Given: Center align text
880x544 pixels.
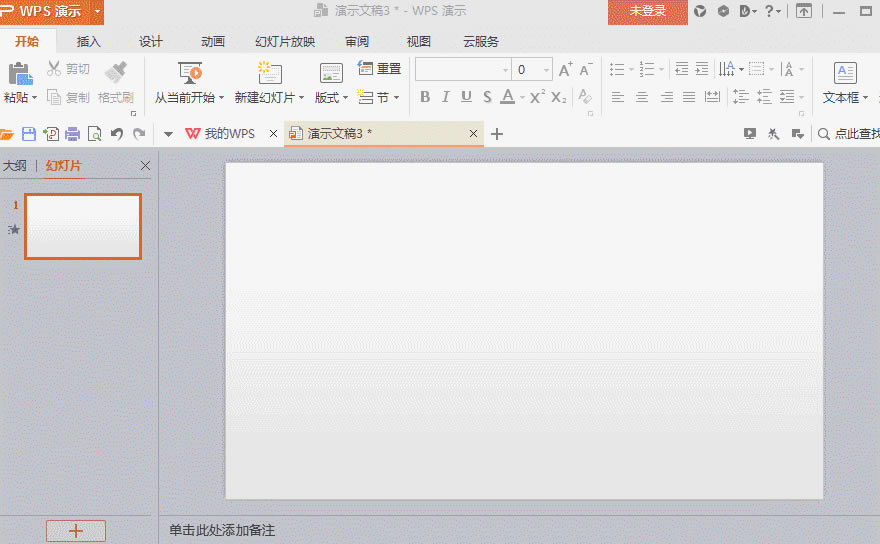Looking at the screenshot, I should [x=641, y=97].
